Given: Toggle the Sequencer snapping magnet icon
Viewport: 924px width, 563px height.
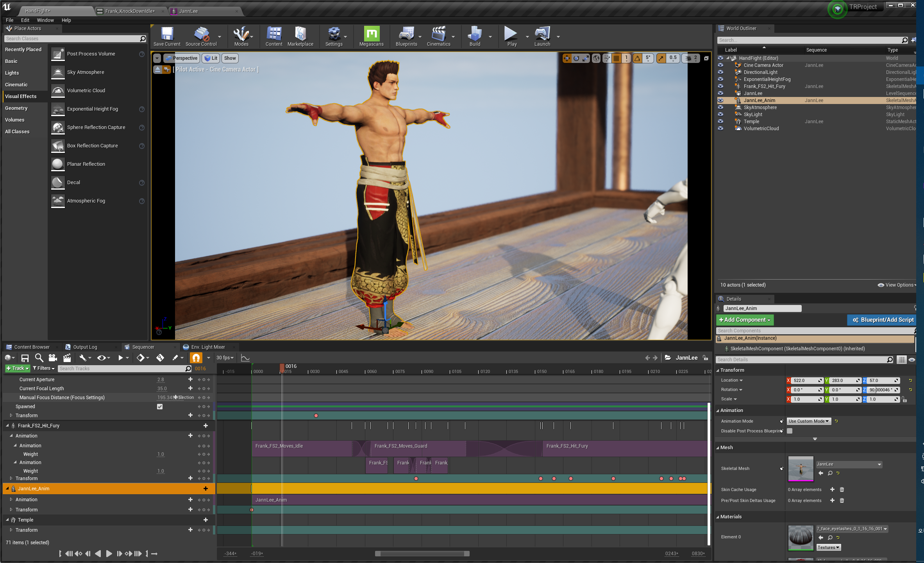Looking at the screenshot, I should point(196,358).
